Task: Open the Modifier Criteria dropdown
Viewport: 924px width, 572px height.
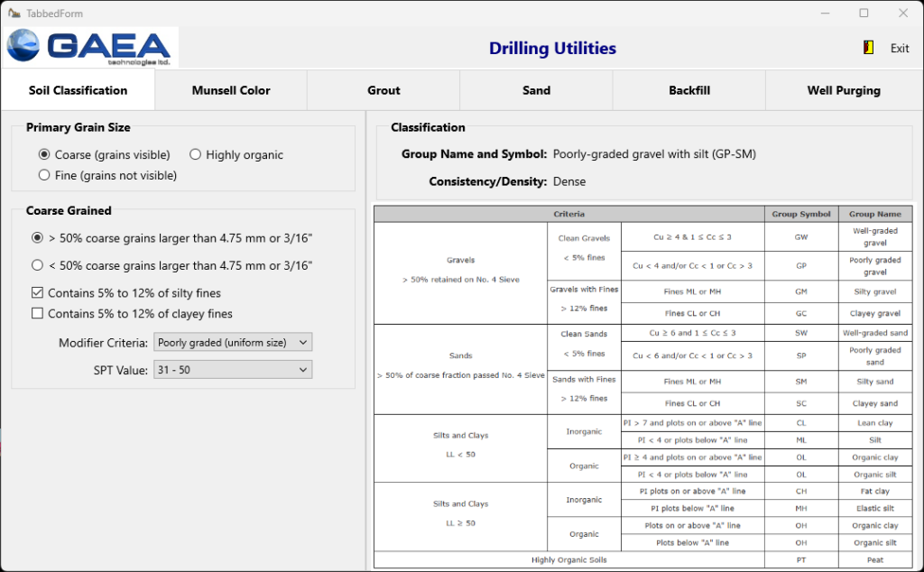Action: 233,342
